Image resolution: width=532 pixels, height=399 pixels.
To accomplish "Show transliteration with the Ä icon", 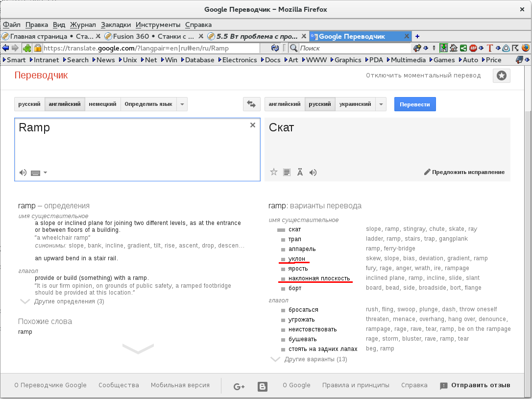I will (300, 172).
